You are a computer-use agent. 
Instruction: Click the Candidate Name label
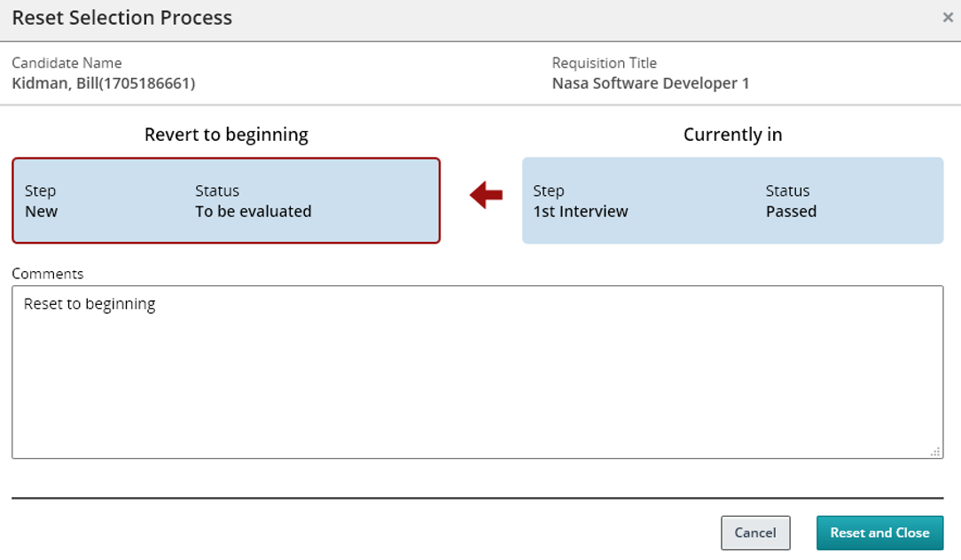[66, 63]
